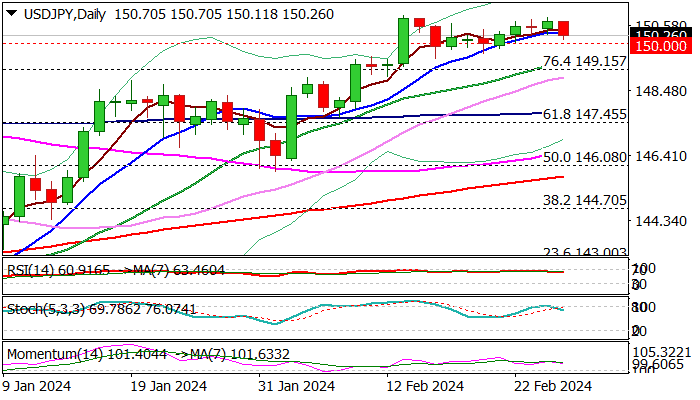Select the last red candle on the chart

point(564,29)
